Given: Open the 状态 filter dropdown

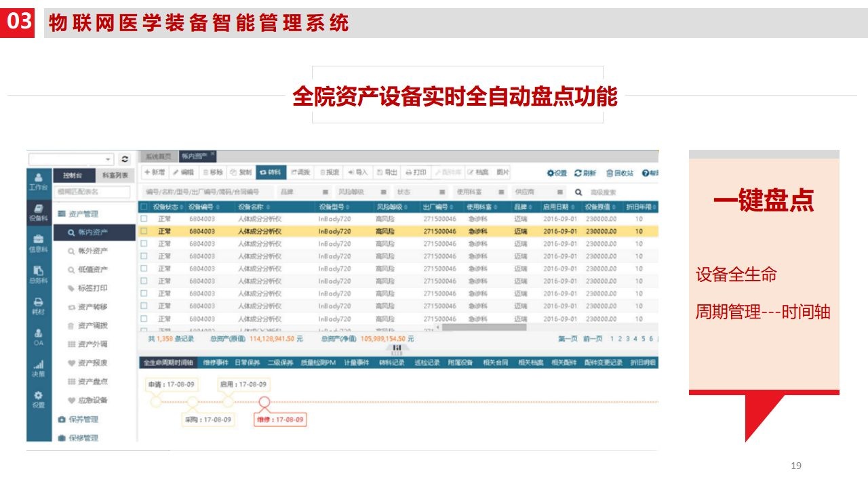Looking at the screenshot, I should [421, 192].
